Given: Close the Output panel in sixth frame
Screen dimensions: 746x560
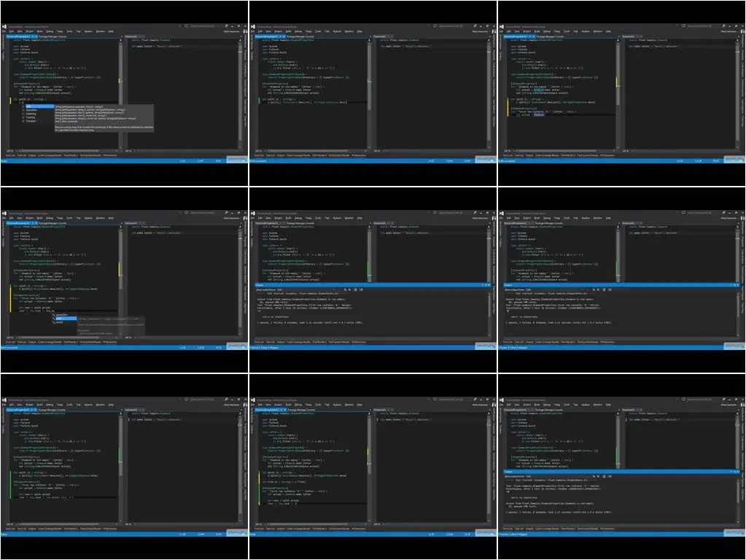Looking at the screenshot, I should pos(739,285).
